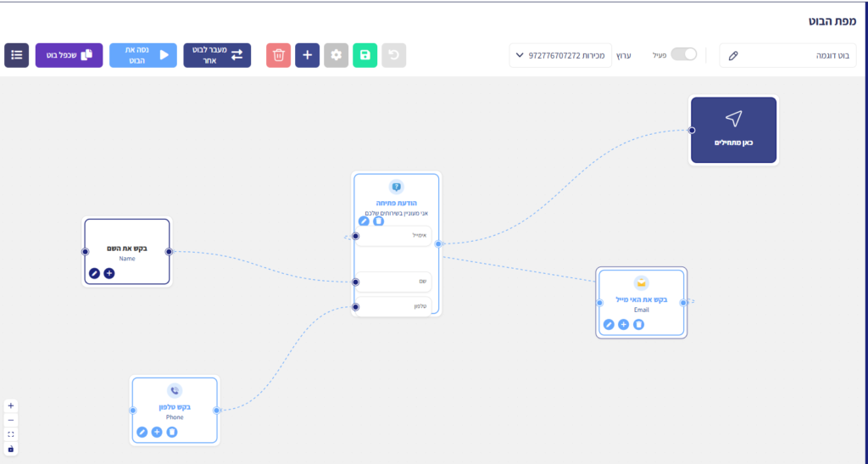
Task: Delete the Phone node via trash icon
Action: (171, 432)
